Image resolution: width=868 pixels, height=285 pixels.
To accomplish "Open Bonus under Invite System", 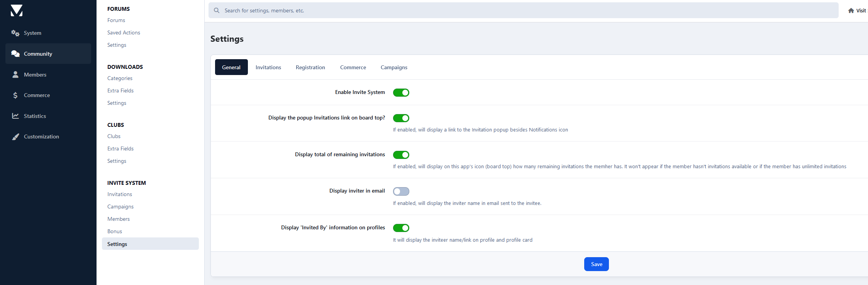I will (115, 231).
